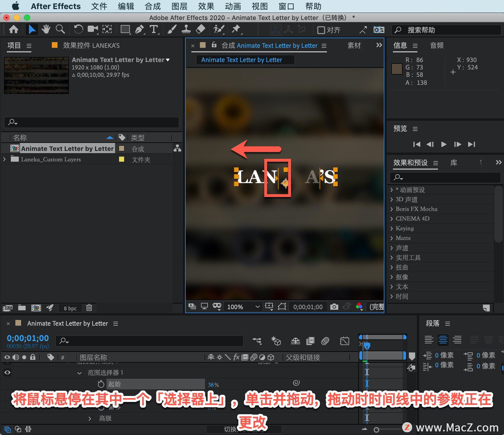This screenshot has height=435, width=504.
Task: Open the 合成 menu in menu bar
Action: (153, 6)
